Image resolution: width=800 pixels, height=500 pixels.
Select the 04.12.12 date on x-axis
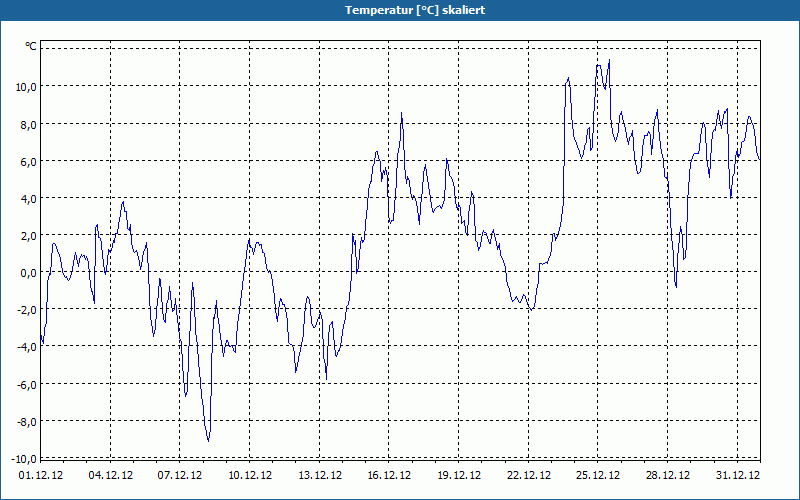coord(111,476)
